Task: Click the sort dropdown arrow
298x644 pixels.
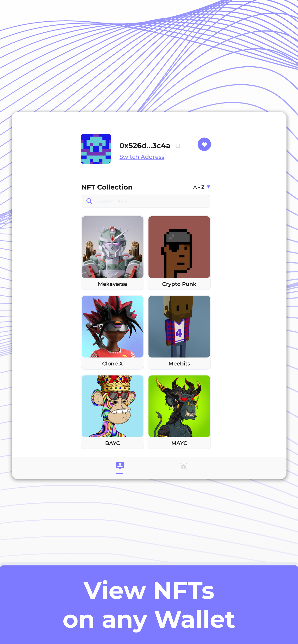Action: pyautogui.click(x=208, y=187)
